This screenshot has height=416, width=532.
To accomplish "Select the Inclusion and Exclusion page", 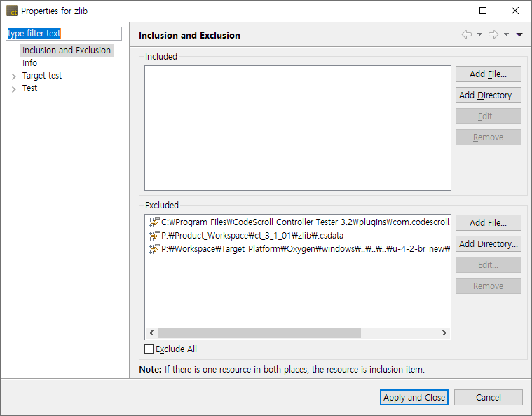I will pyautogui.click(x=67, y=51).
